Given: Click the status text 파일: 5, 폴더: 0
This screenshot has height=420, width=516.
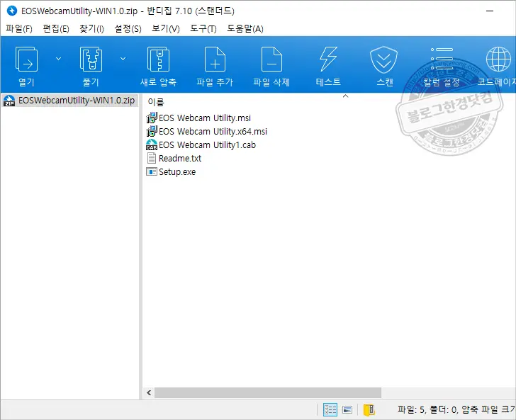Looking at the screenshot, I should (428, 409).
